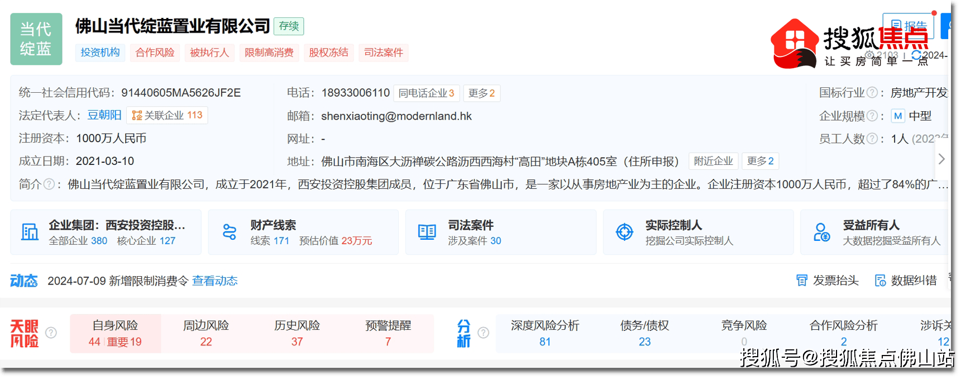Click the 投资机构 tag
The image size is (980, 379).
[100, 53]
